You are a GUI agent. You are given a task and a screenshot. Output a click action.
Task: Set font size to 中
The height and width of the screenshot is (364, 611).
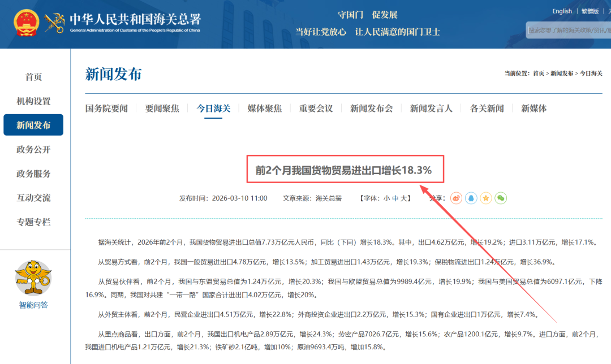(395, 198)
